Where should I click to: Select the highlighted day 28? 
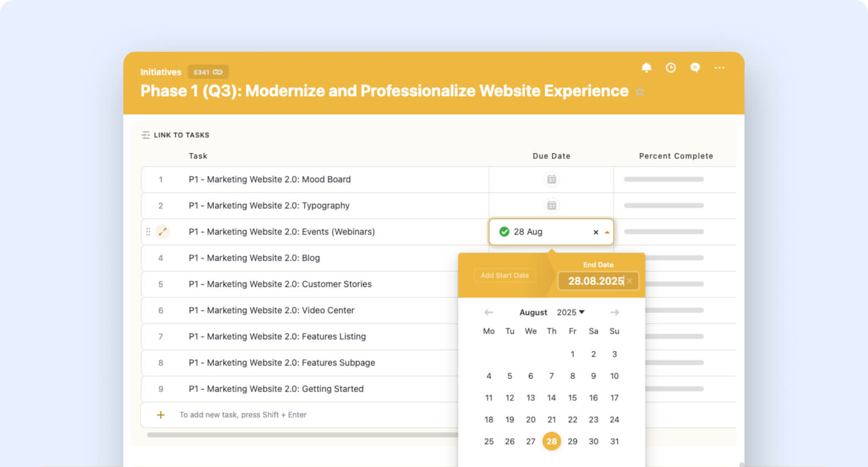point(551,441)
